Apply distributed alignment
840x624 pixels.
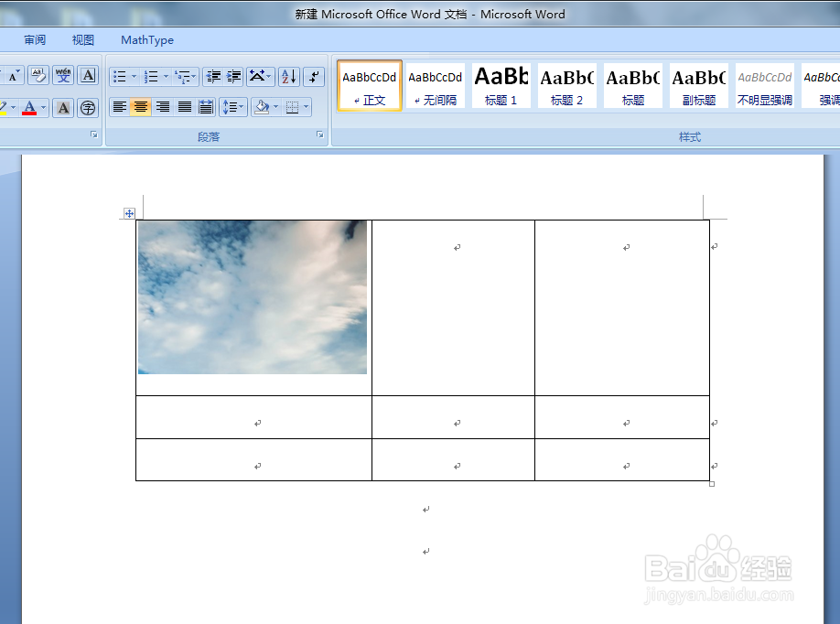(x=206, y=107)
